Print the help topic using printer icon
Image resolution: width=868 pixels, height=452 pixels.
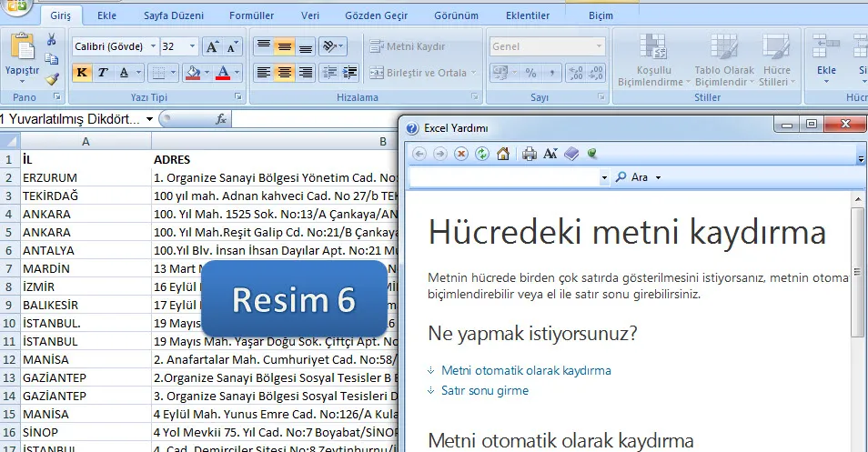(x=530, y=154)
